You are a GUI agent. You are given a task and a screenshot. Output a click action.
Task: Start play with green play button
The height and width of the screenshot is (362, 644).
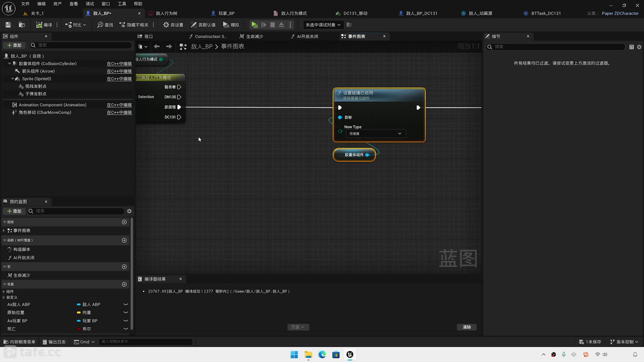255,25
